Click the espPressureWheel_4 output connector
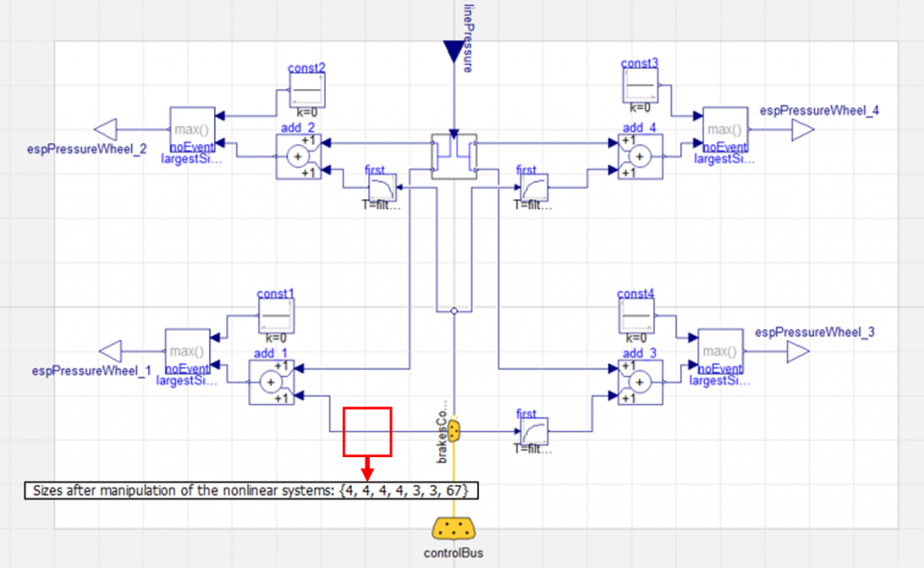Image resolution: width=924 pixels, height=568 pixels. [802, 130]
